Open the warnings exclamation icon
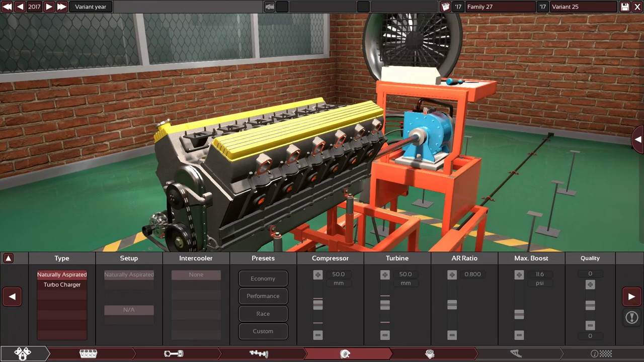The height and width of the screenshot is (362, 644). click(x=632, y=318)
